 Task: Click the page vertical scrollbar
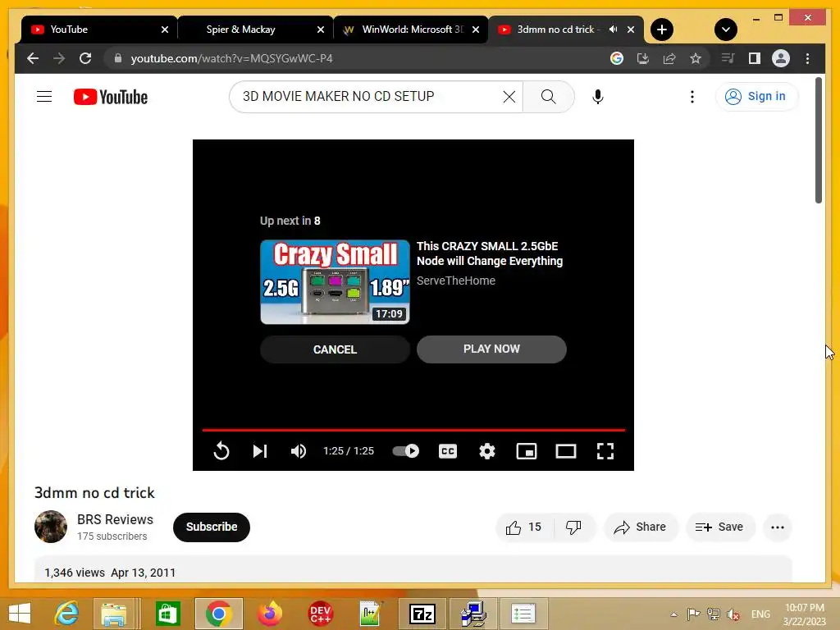[x=818, y=140]
